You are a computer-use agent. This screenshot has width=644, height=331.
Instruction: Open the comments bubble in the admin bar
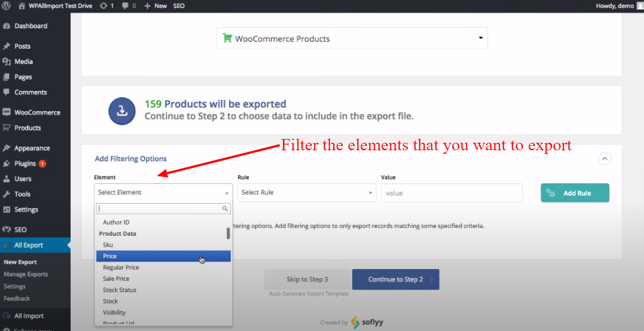click(129, 6)
